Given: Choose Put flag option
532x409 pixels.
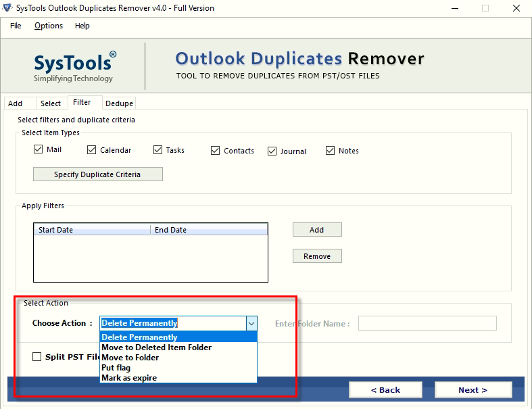Looking at the screenshot, I should pyautogui.click(x=178, y=368).
